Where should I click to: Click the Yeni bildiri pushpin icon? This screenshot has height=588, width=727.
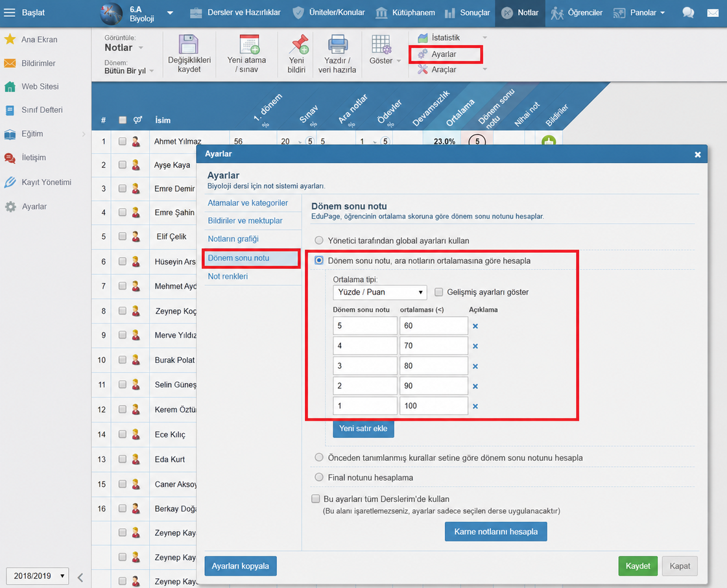click(x=298, y=45)
